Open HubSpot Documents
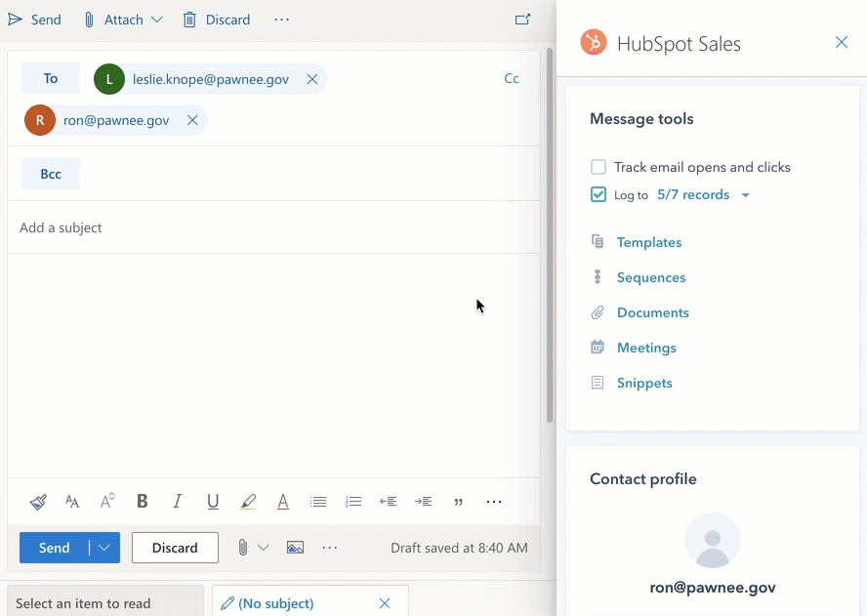The width and height of the screenshot is (867, 616). [654, 312]
